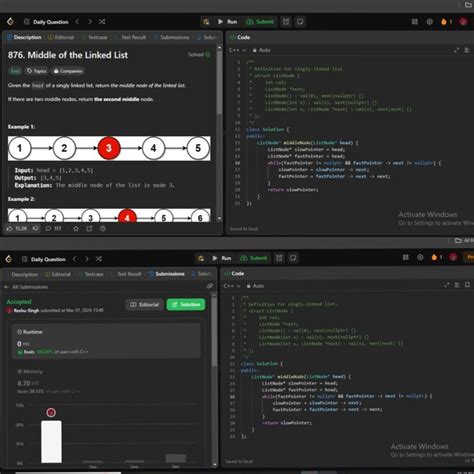
Task: Go to next question in the Submissions window
Action: (87, 259)
